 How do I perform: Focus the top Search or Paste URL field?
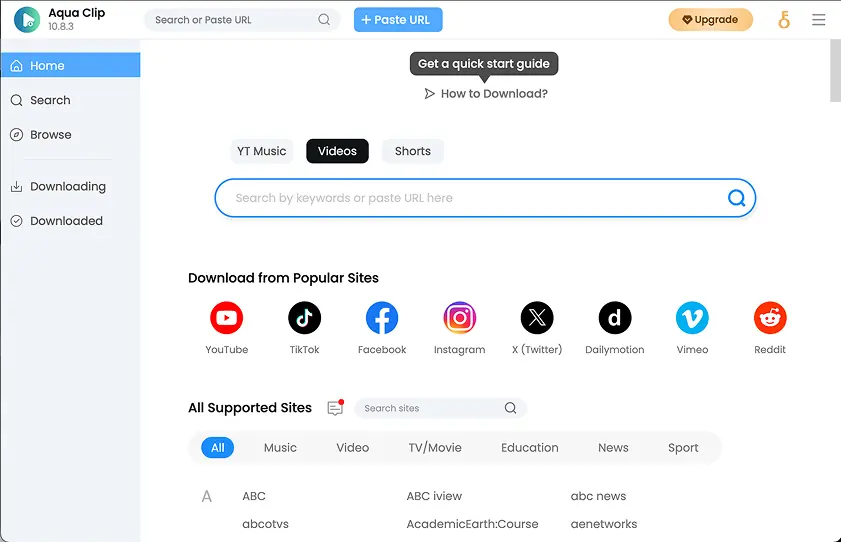242,20
